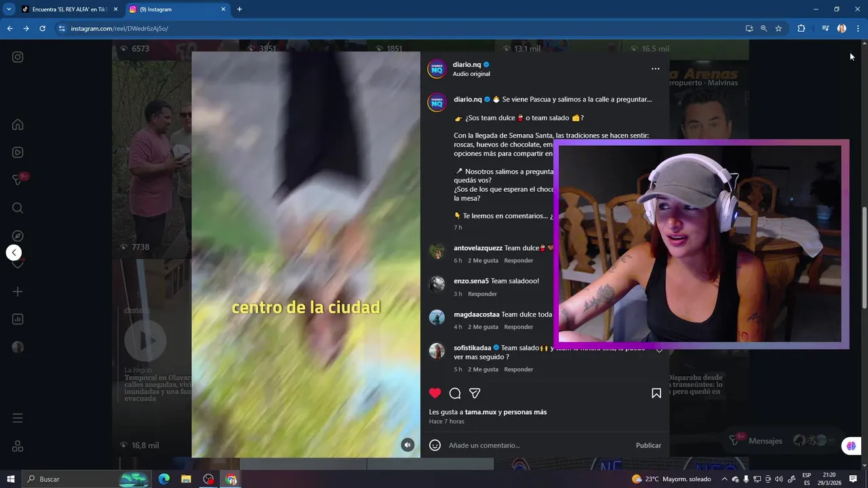This screenshot has width=868, height=488.
Task: Open enzo.sena5 commenter profile
Action: [x=471, y=281]
